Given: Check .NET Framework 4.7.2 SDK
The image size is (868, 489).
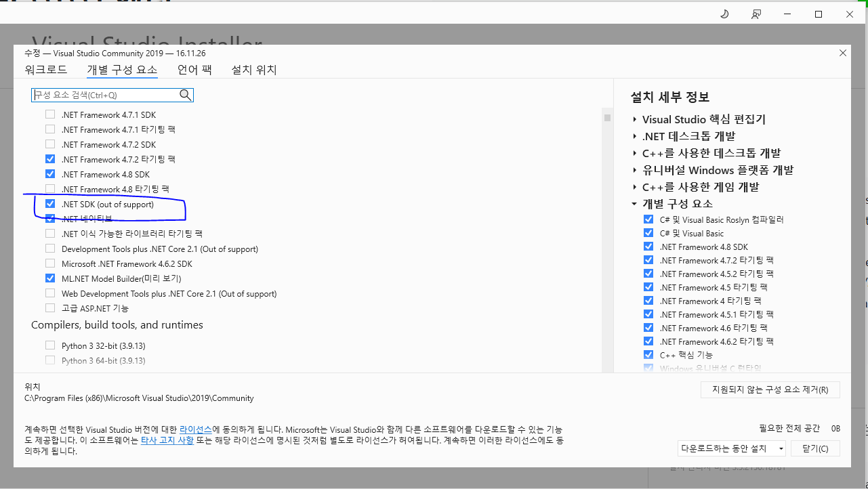Looking at the screenshot, I should (x=50, y=144).
